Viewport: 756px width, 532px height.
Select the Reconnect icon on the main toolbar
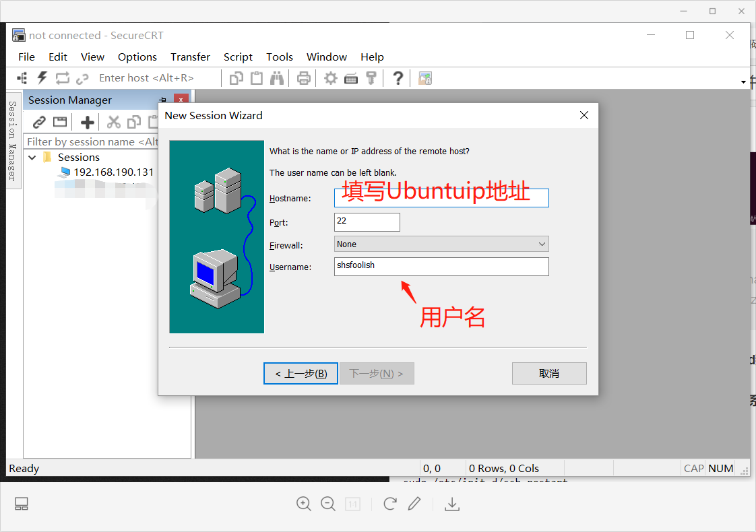[63, 77]
